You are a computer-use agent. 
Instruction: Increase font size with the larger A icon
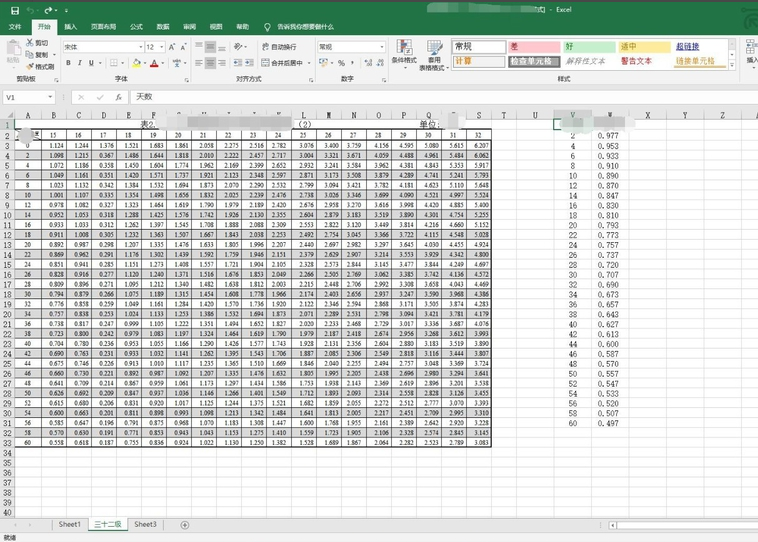(x=172, y=47)
